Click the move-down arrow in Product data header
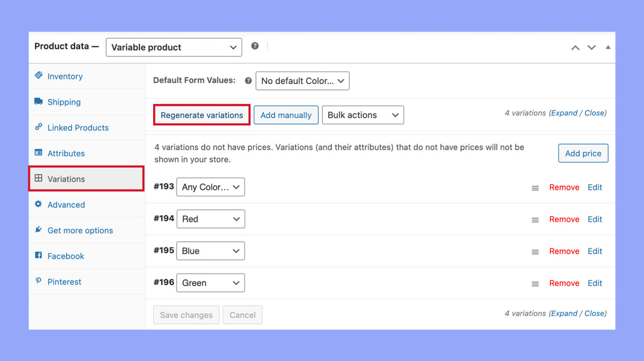 tap(591, 47)
